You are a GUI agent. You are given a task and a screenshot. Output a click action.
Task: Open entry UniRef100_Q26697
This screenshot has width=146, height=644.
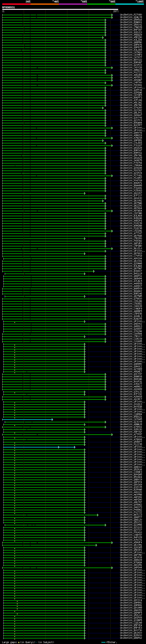tap(131, 329)
